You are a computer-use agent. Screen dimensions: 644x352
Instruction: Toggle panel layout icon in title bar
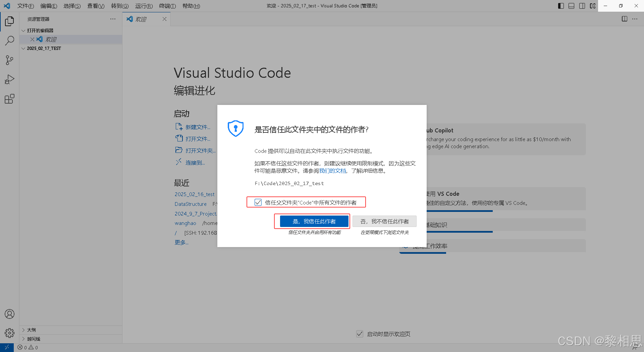coord(572,6)
